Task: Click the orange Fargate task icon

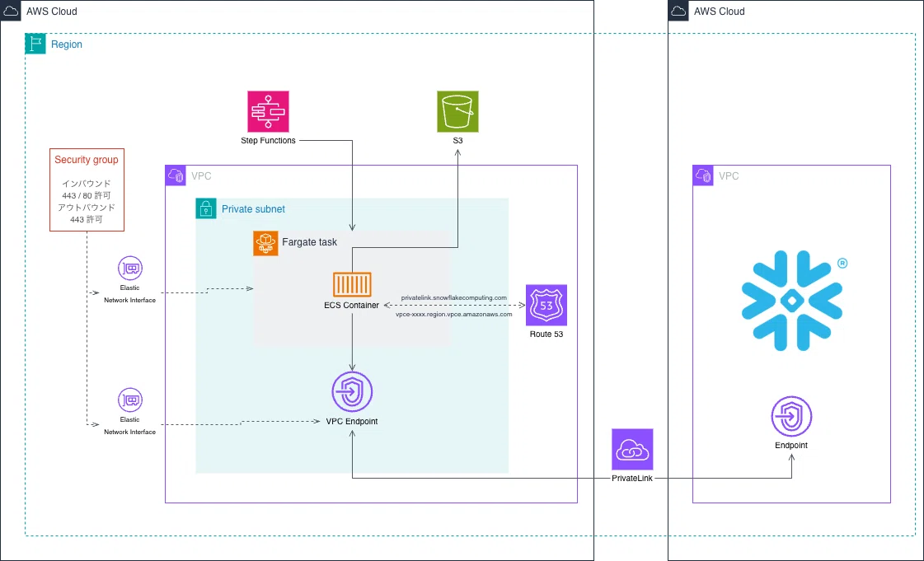Action: [x=265, y=243]
